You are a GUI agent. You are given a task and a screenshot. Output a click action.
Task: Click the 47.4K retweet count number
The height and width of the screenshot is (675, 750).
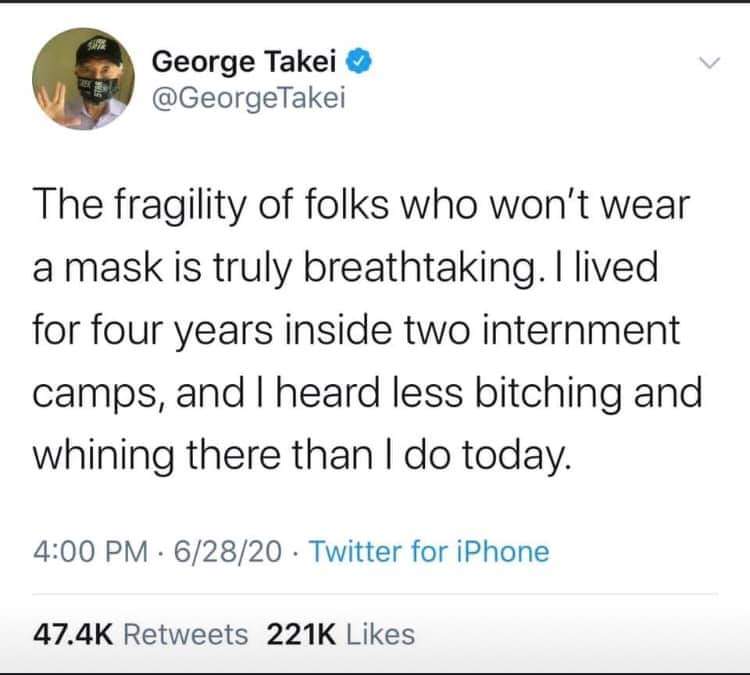point(73,635)
